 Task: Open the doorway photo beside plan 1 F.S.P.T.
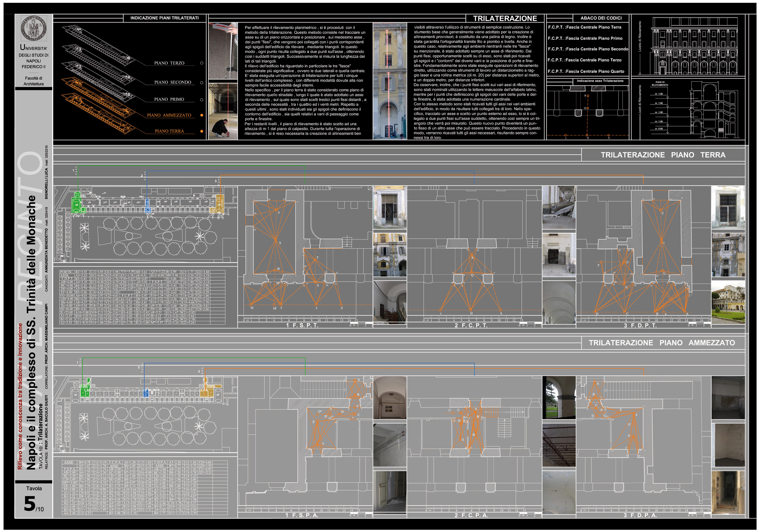click(389, 207)
